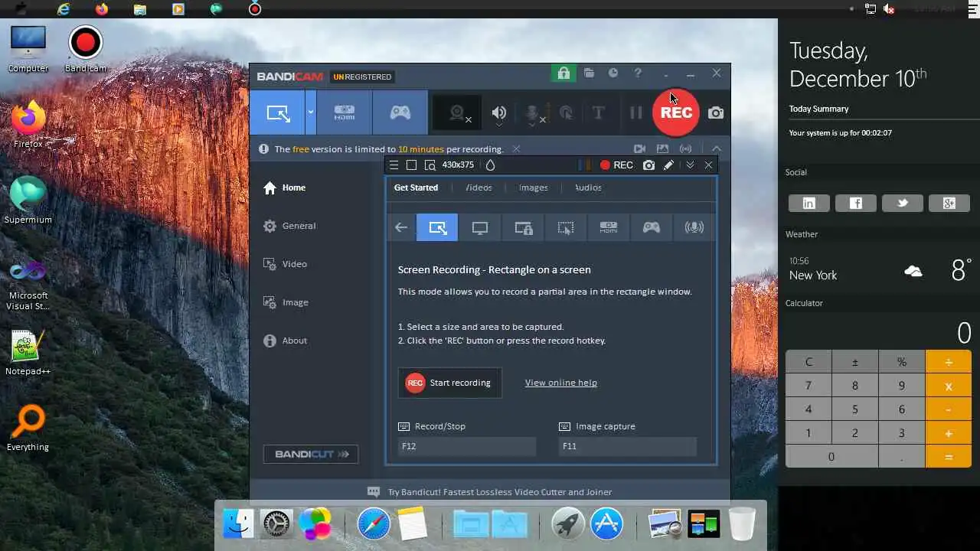Toggle mouse click effects
This screenshot has height=551, width=980.
pyautogui.click(x=567, y=113)
